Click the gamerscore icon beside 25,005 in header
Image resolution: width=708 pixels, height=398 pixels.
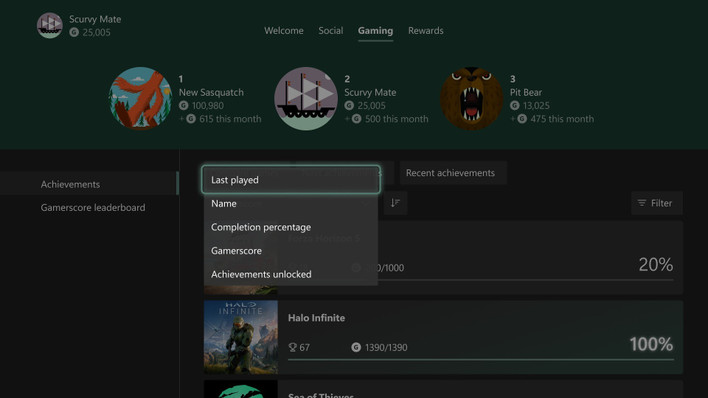pyautogui.click(x=74, y=32)
